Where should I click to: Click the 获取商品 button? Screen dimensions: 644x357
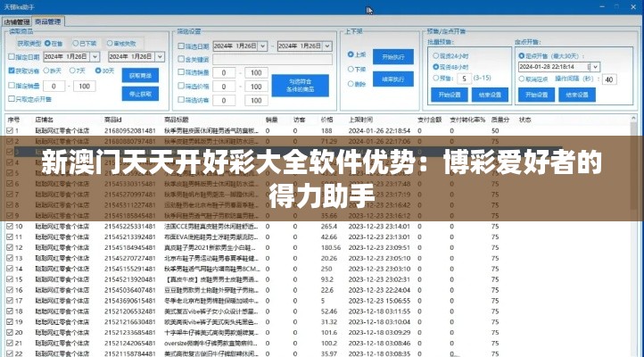pos(140,76)
